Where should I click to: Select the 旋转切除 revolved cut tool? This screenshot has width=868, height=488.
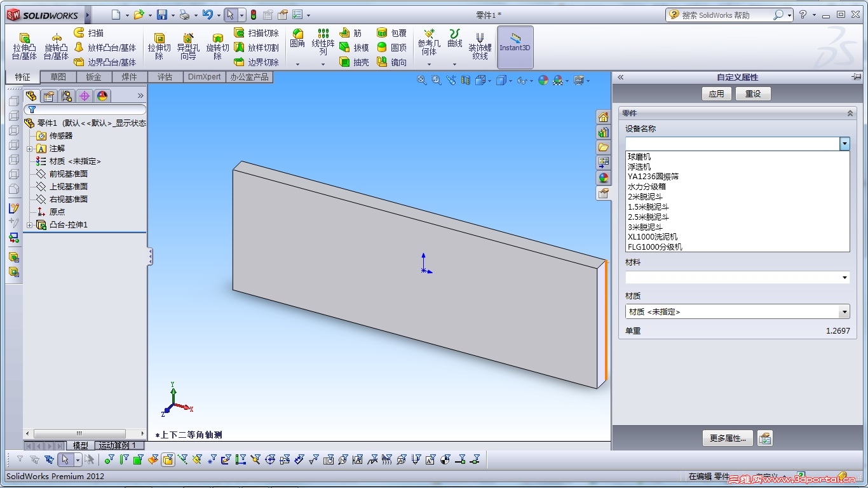[217, 46]
